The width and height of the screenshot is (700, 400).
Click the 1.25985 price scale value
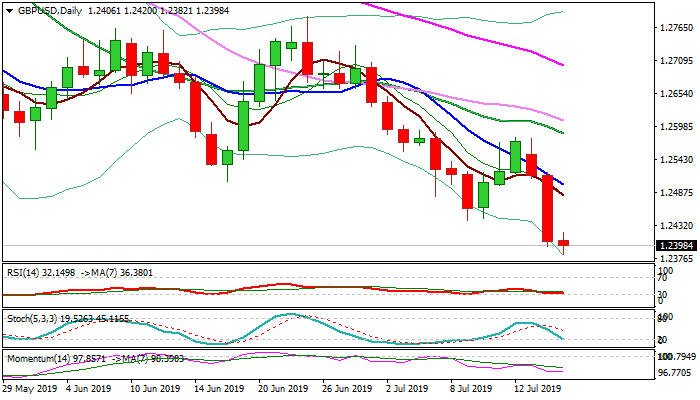(x=677, y=127)
